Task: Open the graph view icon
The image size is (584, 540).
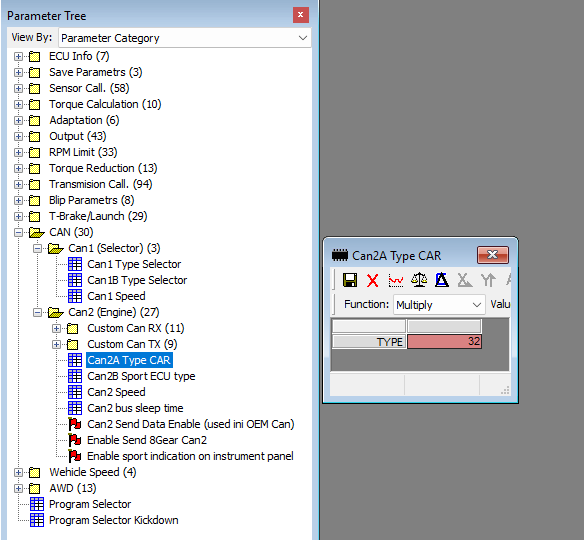Action: (x=396, y=280)
